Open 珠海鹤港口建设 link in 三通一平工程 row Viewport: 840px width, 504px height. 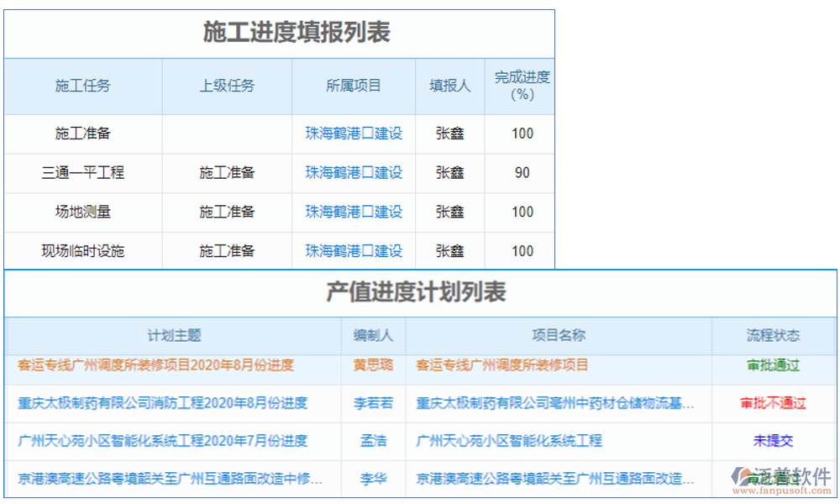click(x=353, y=173)
